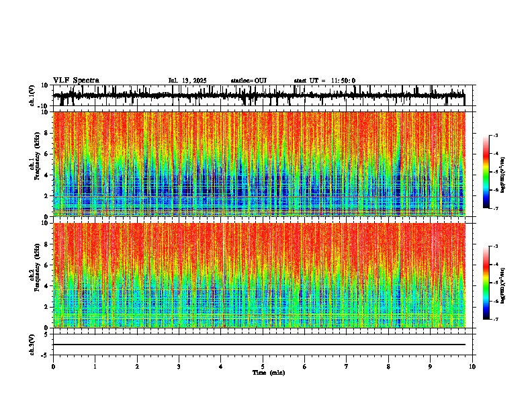Click time axis tick label '9'

pyautogui.click(x=430, y=367)
